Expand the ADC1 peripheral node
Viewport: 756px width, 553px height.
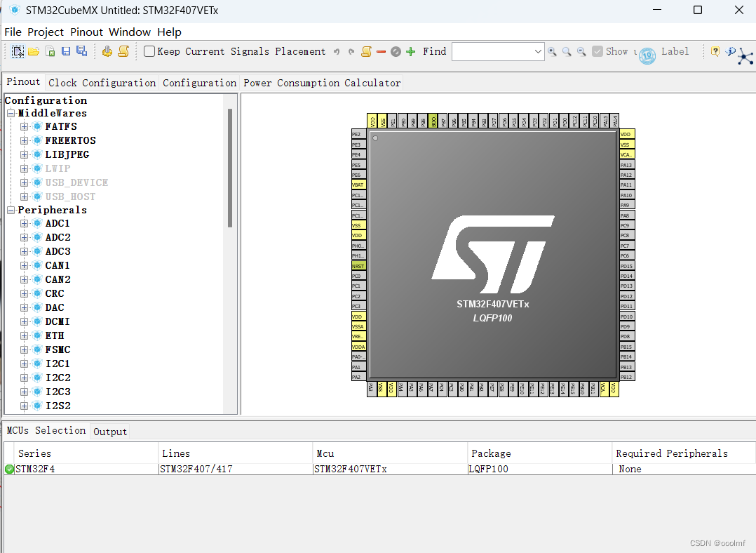(x=24, y=224)
